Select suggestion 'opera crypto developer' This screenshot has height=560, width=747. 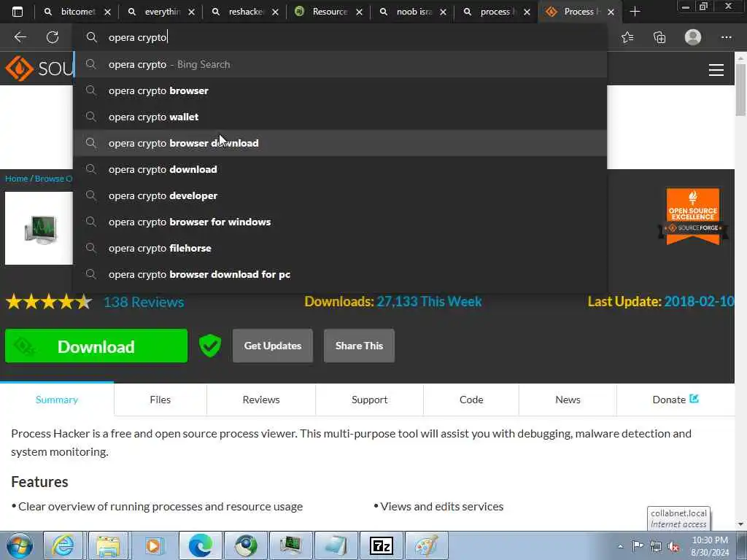340,195
